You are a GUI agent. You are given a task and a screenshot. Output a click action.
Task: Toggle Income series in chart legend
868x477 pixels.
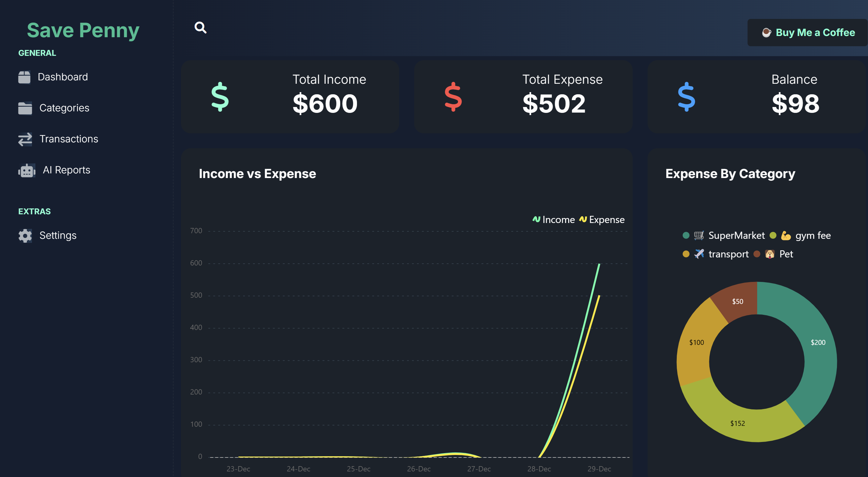point(553,220)
